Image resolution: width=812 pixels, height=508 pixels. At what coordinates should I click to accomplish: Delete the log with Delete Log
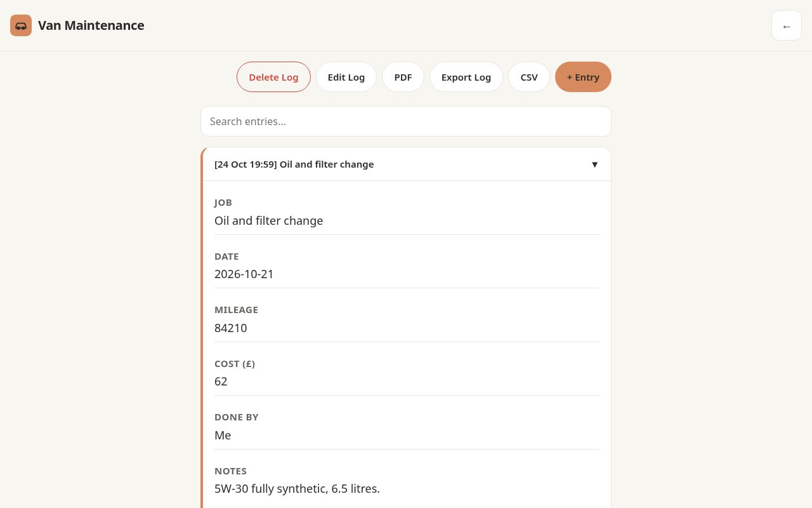click(x=273, y=77)
